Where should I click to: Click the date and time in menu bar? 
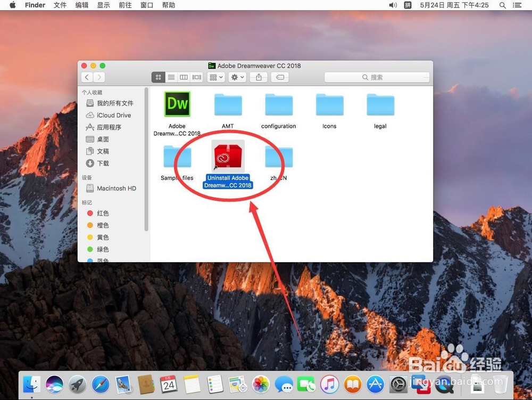click(454, 5)
